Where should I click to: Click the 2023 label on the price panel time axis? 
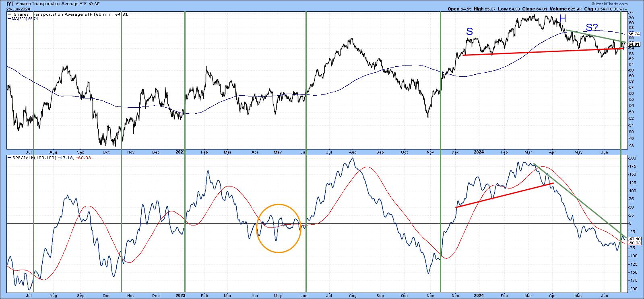click(180, 152)
